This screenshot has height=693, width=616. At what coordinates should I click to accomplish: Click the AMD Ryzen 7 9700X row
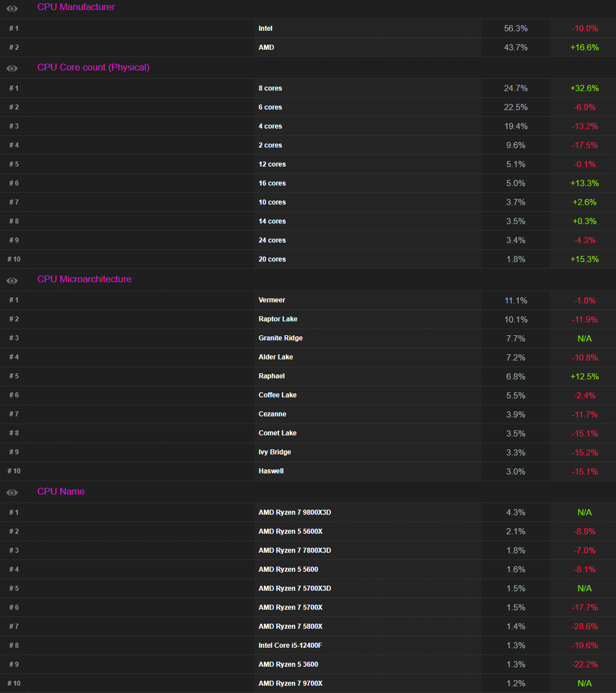pyautogui.click(x=291, y=683)
